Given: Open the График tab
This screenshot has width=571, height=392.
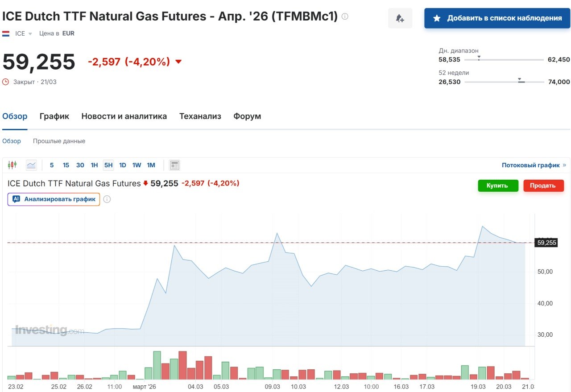Looking at the screenshot, I should (54, 116).
